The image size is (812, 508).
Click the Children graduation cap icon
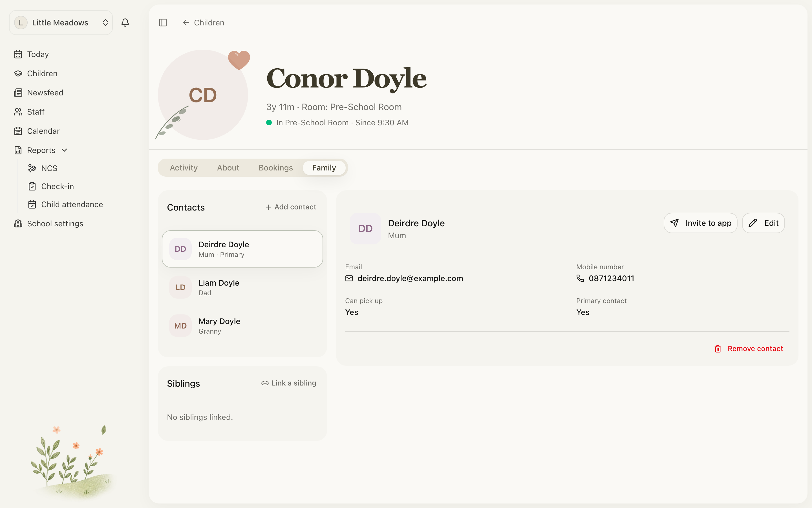pos(18,73)
